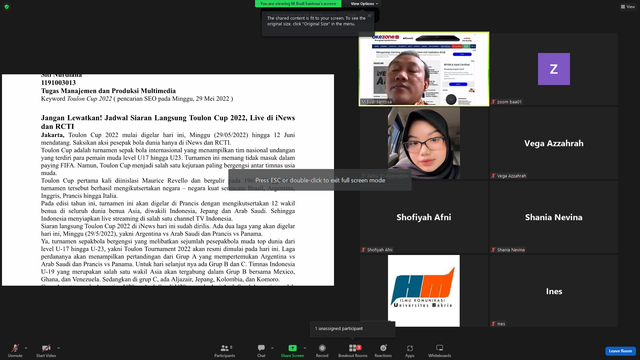Select the Ines participant tile

click(x=554, y=291)
